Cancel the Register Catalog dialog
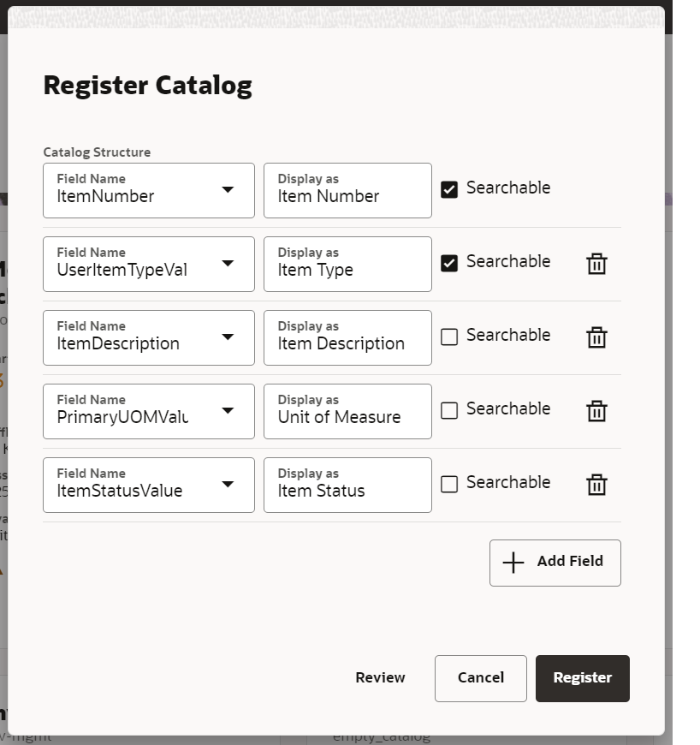The width and height of the screenshot is (700, 745). tap(481, 678)
